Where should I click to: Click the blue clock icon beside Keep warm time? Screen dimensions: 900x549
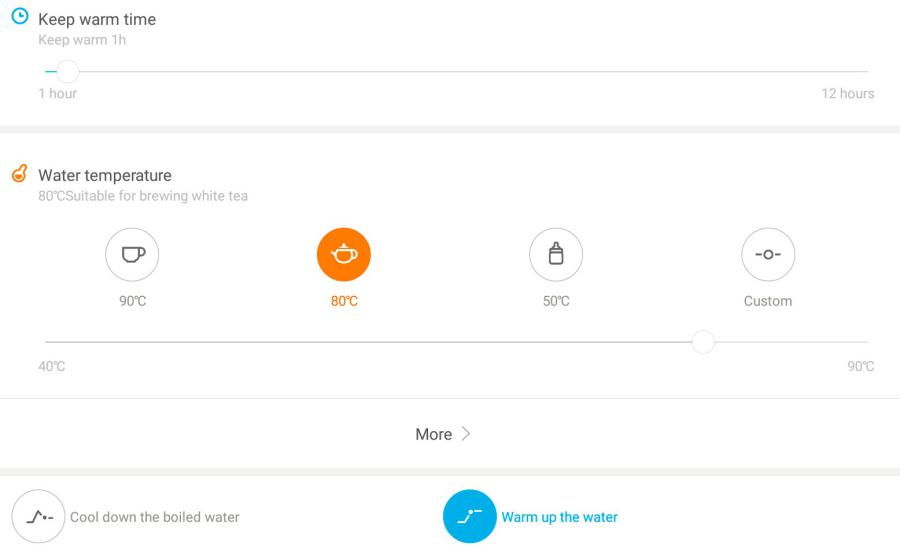(20, 16)
